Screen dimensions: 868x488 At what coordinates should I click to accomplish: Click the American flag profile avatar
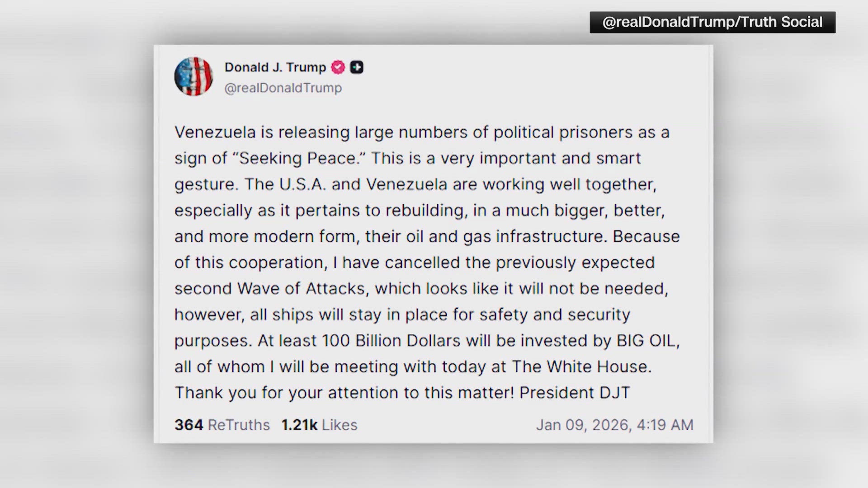tap(193, 76)
